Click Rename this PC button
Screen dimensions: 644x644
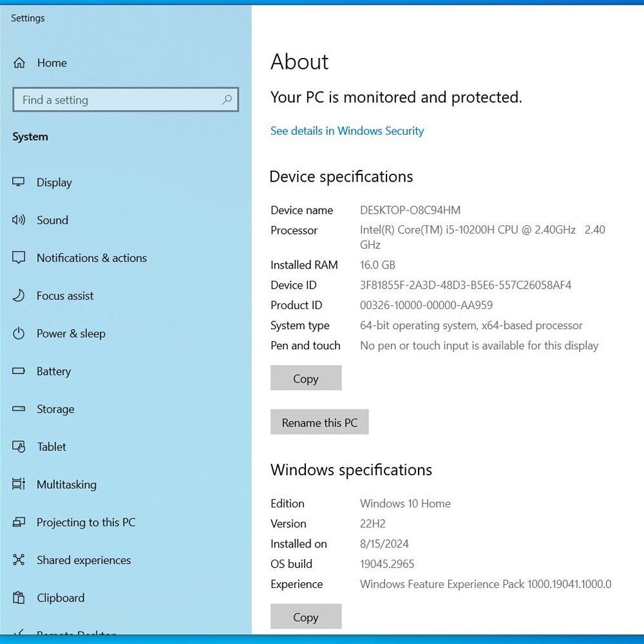319,422
